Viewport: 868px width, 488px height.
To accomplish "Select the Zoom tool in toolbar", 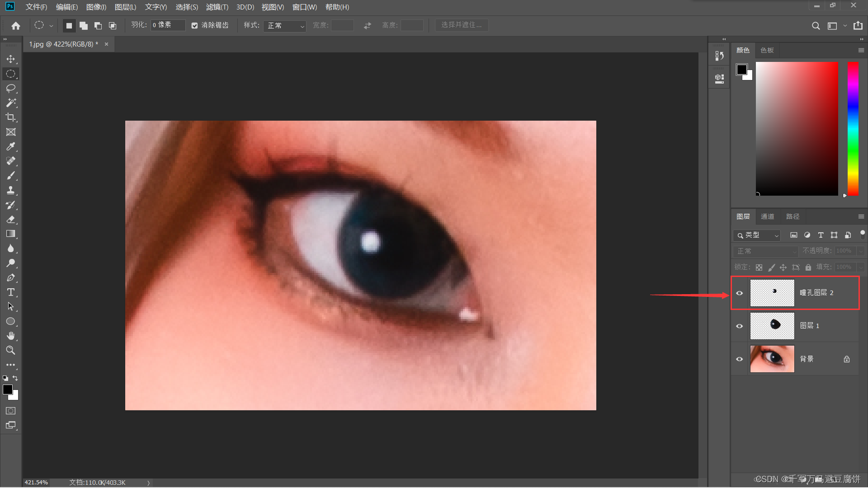I will [x=11, y=350].
